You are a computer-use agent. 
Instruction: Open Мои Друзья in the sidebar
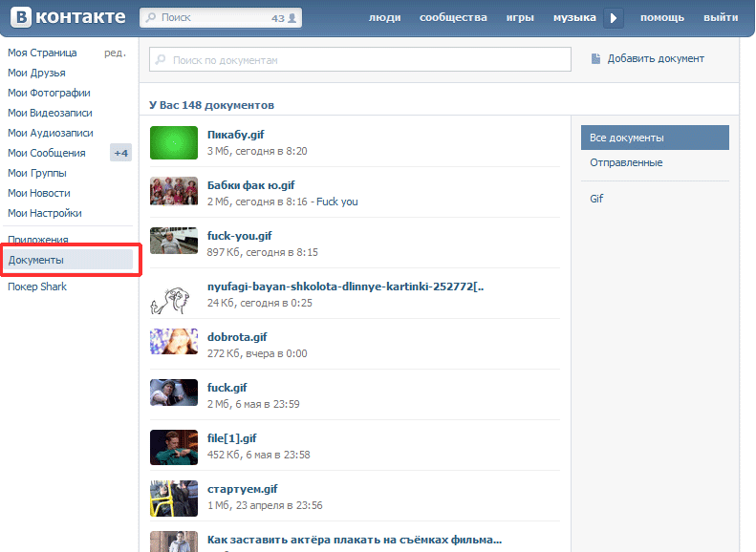(x=36, y=73)
